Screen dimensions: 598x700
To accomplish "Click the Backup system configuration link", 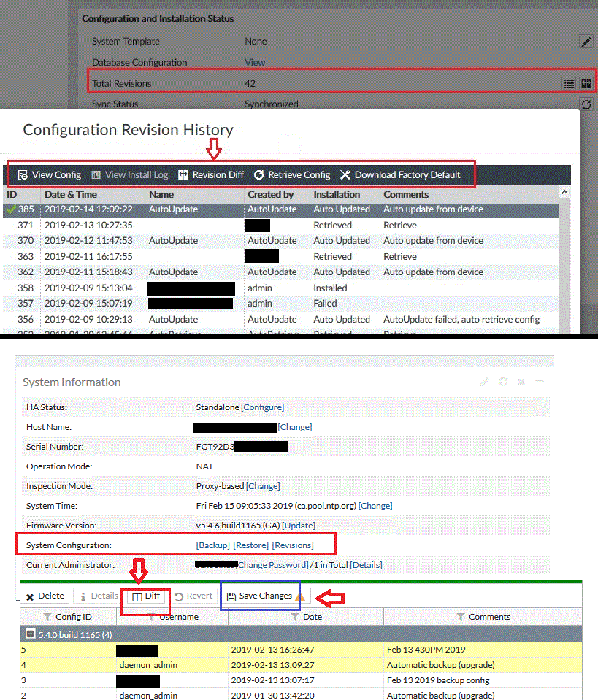I will 213,545.
